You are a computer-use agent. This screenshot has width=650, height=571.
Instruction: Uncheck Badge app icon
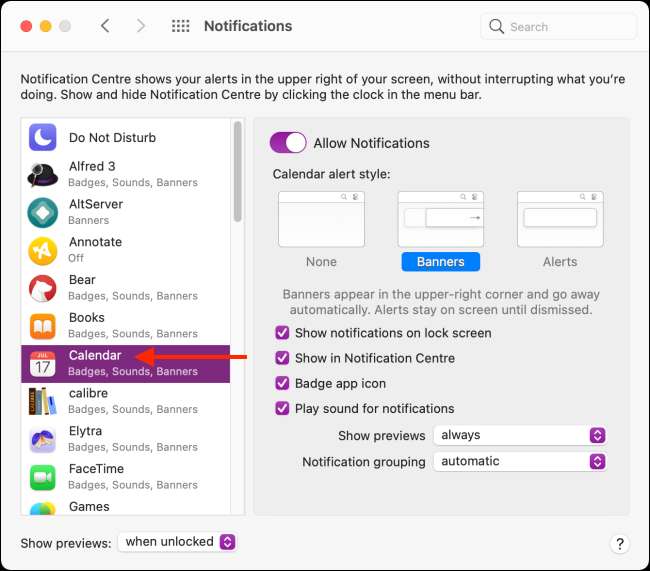pos(282,383)
